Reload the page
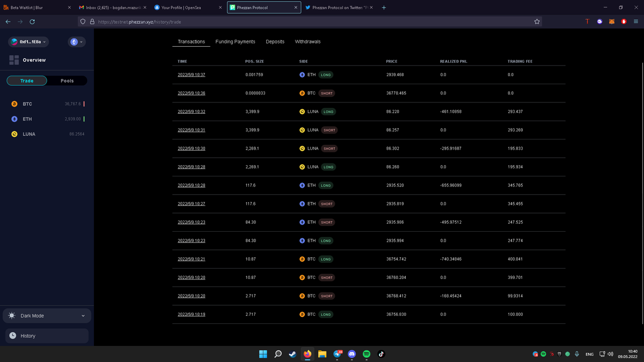644x362 pixels. click(x=32, y=21)
